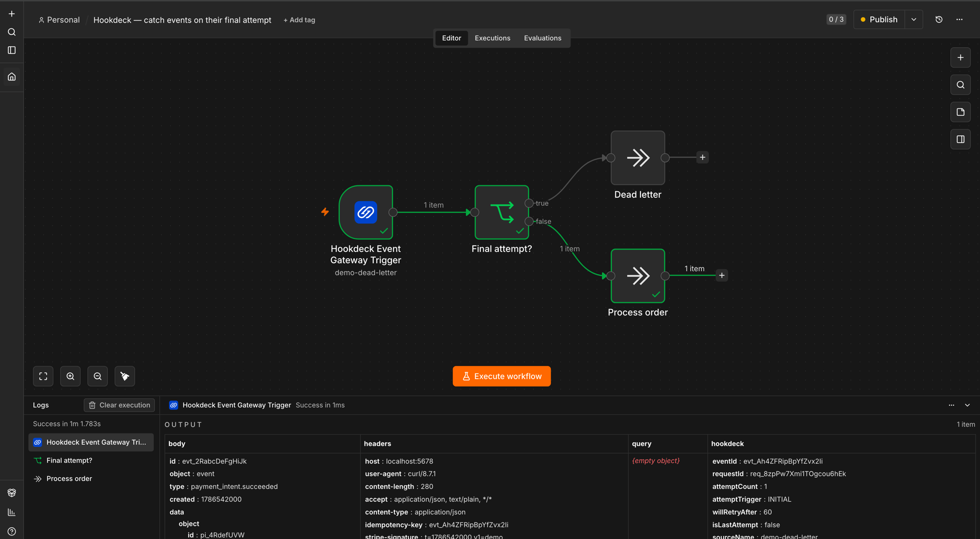
Task: Click the Publish button
Action: click(x=879, y=20)
